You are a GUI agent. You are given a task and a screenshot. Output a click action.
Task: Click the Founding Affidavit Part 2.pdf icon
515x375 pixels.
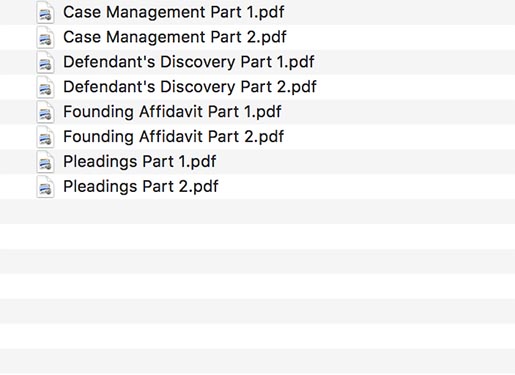pos(45,137)
